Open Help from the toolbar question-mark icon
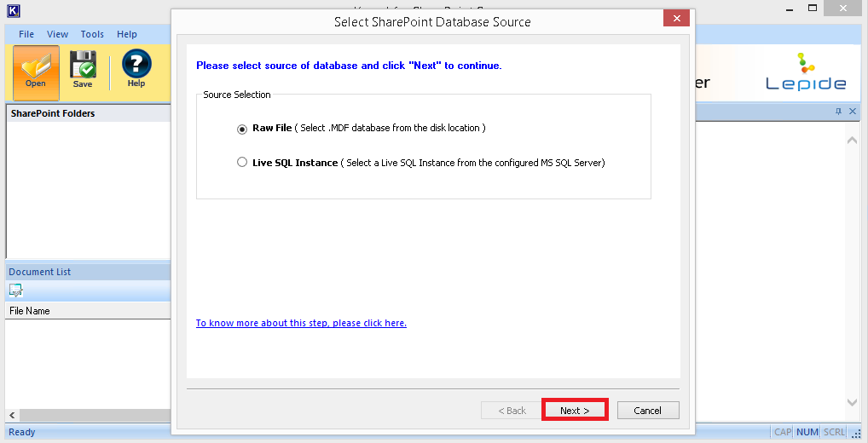The height and width of the screenshot is (443, 868). [x=136, y=69]
